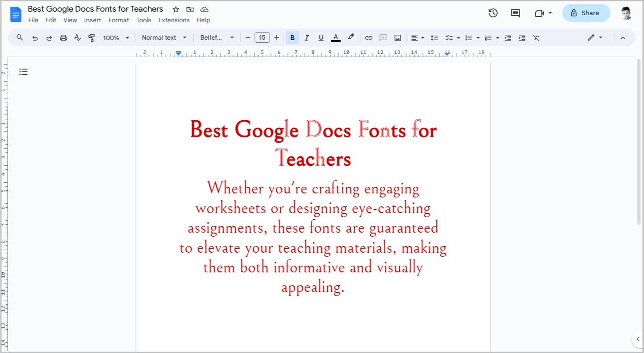Collapse the toolbar with the chevron
This screenshot has height=353, width=644.
click(x=623, y=37)
